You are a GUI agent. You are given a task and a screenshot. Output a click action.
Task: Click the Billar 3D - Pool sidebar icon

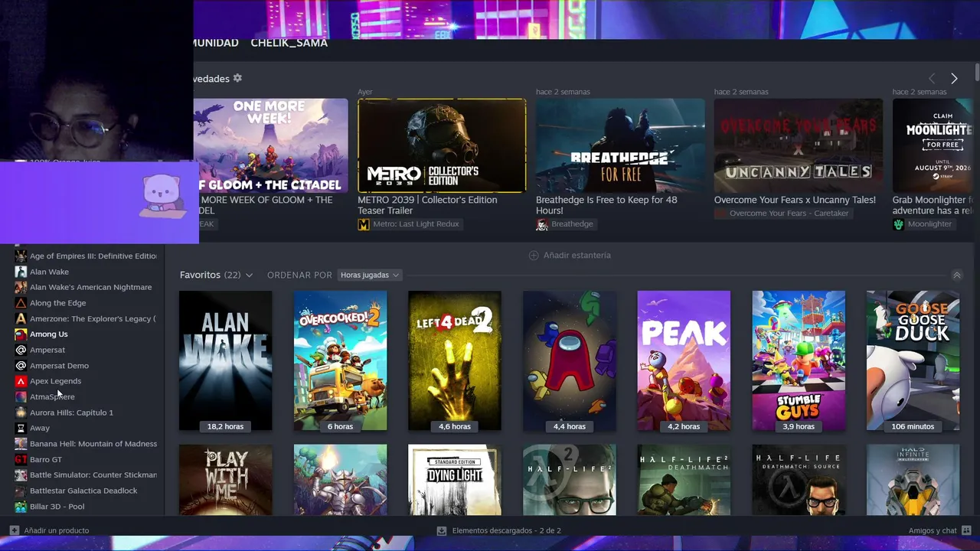pyautogui.click(x=21, y=507)
